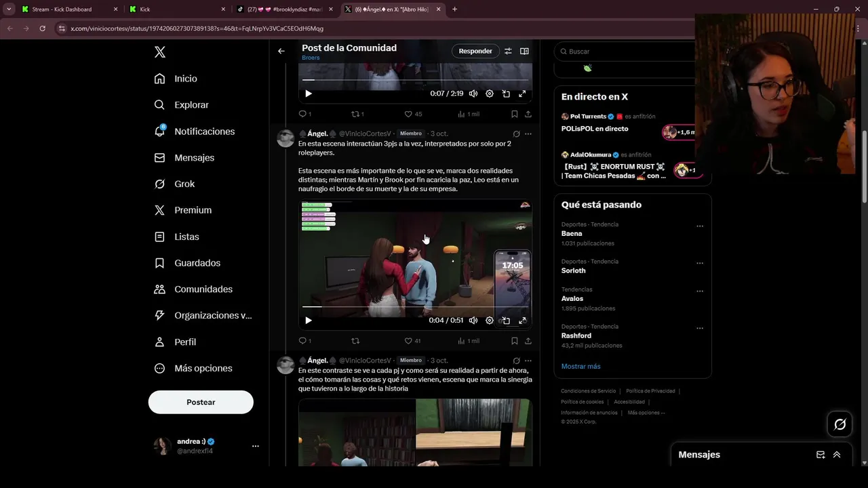This screenshot has height=488, width=868.
Task: Reload the page in browser
Action: coord(42,28)
